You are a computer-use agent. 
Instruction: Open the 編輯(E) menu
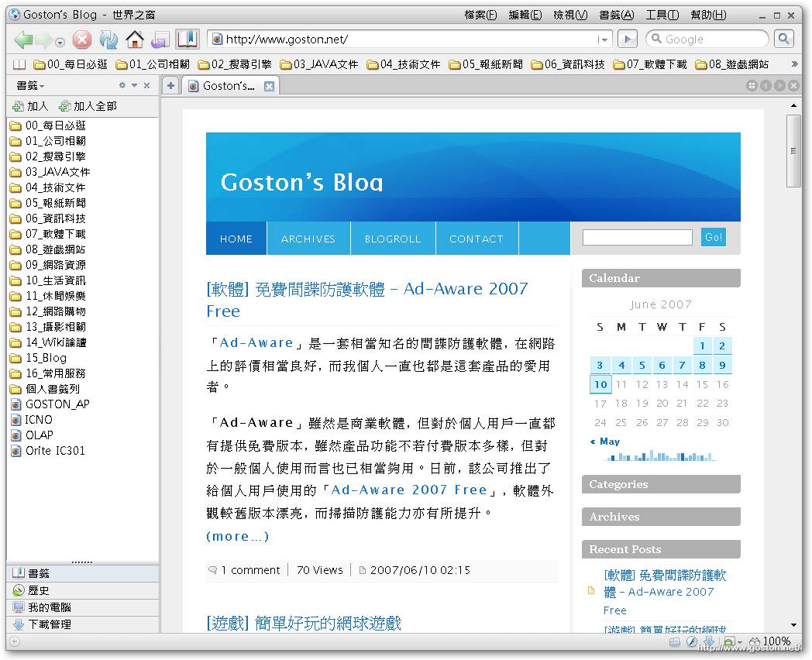coord(525,15)
